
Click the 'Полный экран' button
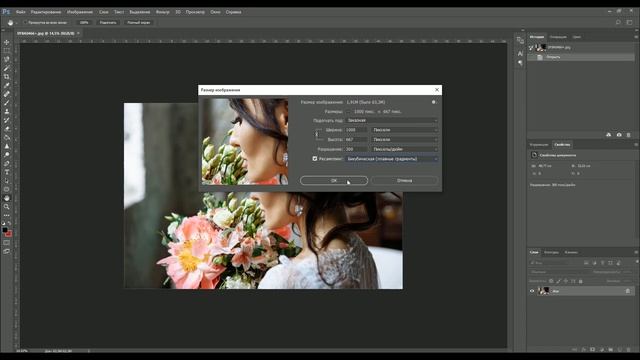[x=139, y=22]
